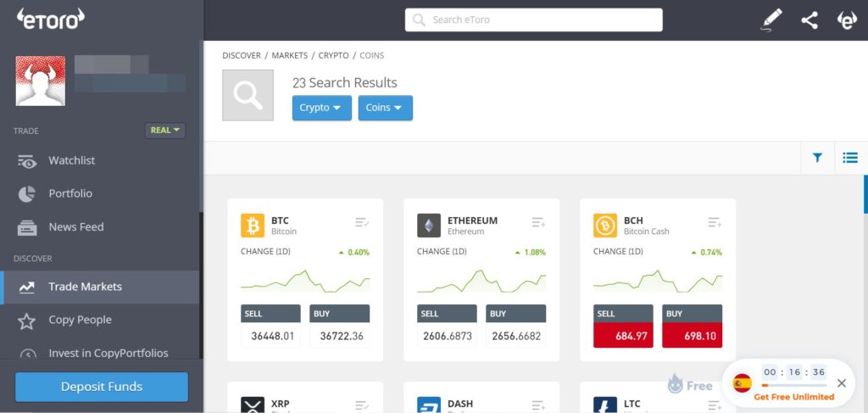Click the ETHEREUM 1D price chart
The height and width of the screenshot is (413, 868).
(x=481, y=281)
